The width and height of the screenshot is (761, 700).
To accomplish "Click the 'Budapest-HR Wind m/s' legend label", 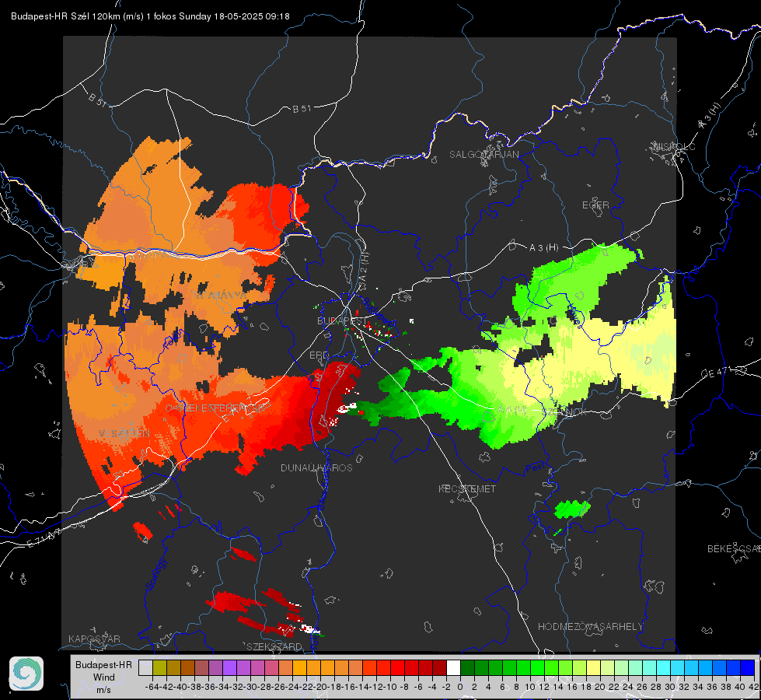I will click(104, 677).
